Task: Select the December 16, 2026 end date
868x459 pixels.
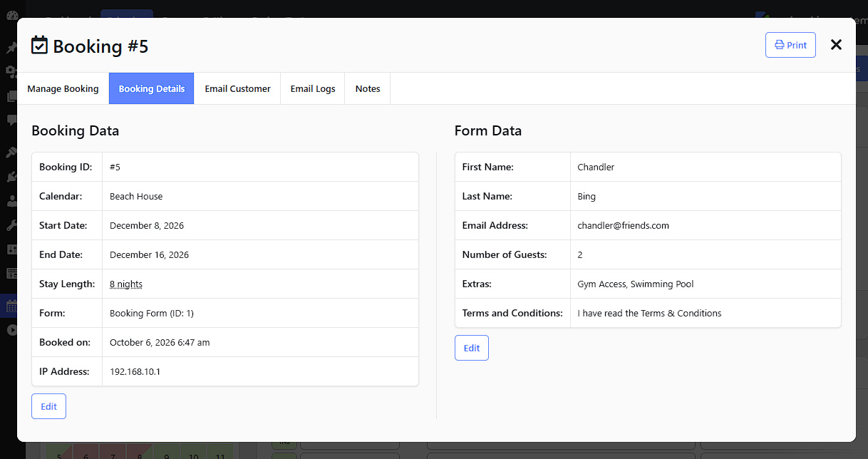Action: click(149, 254)
